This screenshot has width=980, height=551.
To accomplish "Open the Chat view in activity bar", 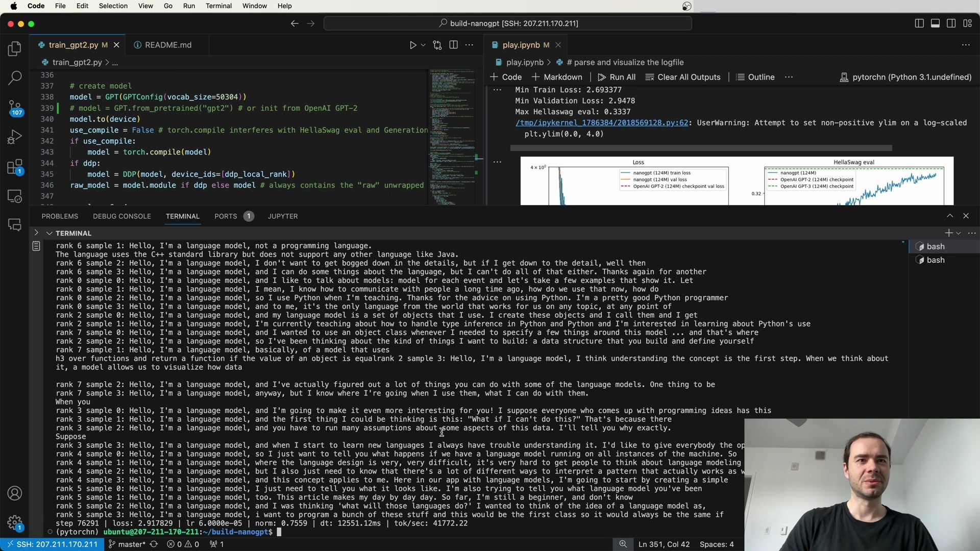I will (15, 225).
